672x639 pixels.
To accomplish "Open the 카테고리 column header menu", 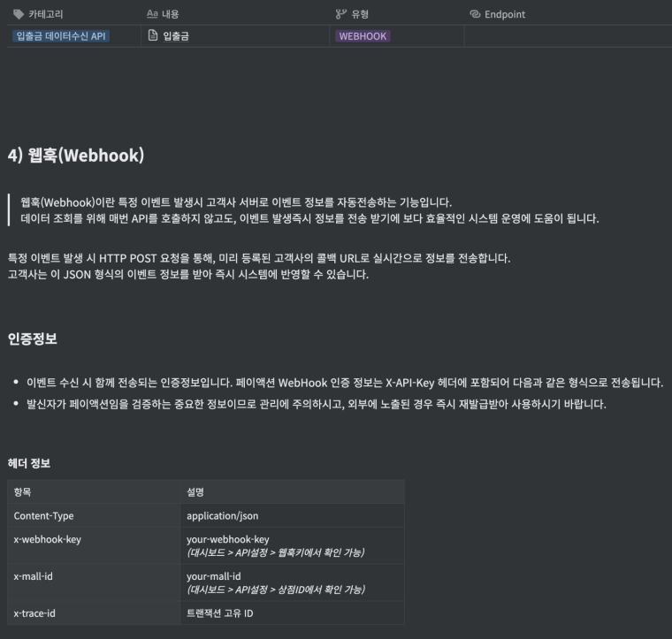I will pos(45,14).
